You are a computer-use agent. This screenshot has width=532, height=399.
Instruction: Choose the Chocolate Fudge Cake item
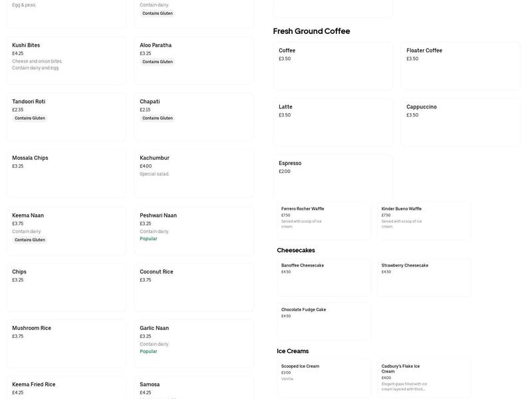pos(324,321)
